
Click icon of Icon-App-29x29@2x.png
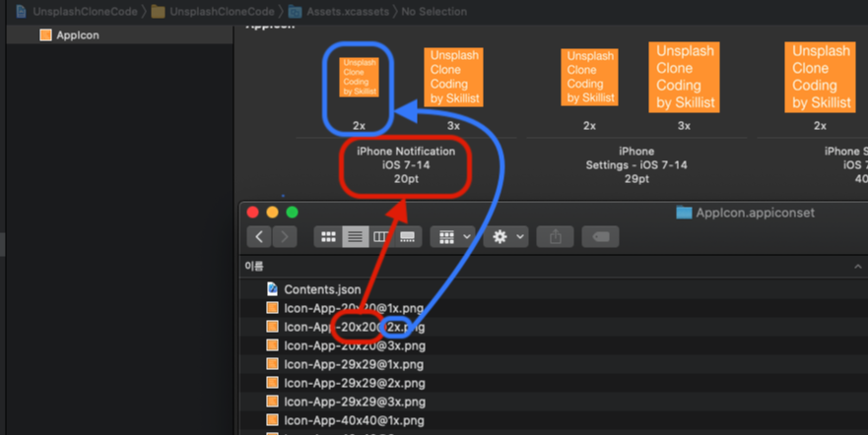(272, 383)
